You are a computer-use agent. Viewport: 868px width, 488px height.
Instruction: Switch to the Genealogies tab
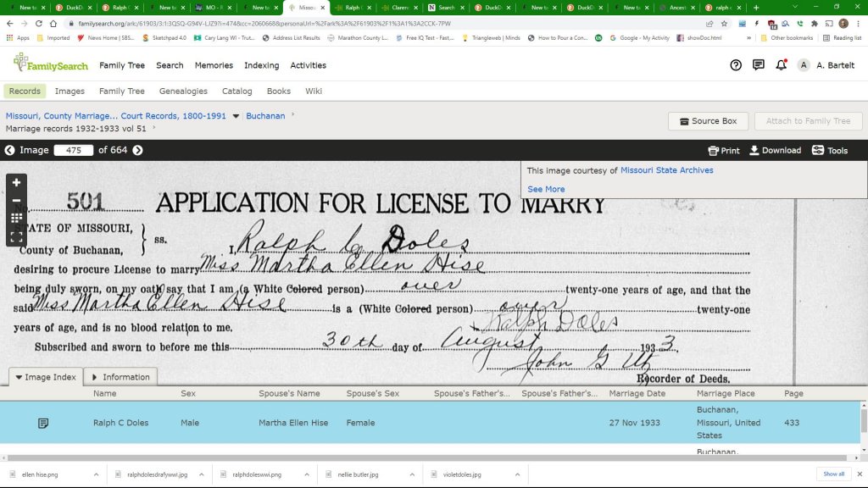coord(183,91)
